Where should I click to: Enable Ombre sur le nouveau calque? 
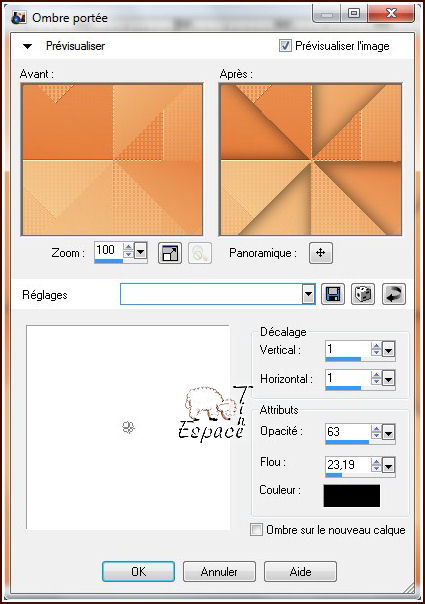pos(256,530)
